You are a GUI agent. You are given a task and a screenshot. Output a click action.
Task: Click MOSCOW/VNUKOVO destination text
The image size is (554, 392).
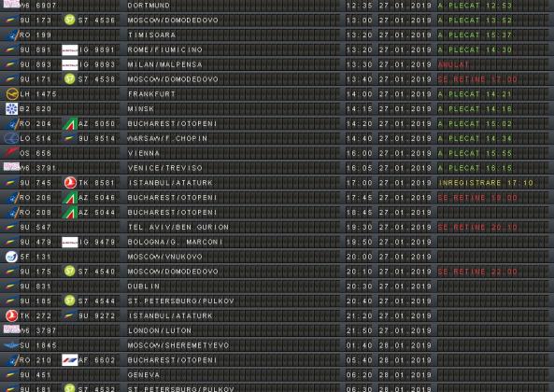point(165,257)
